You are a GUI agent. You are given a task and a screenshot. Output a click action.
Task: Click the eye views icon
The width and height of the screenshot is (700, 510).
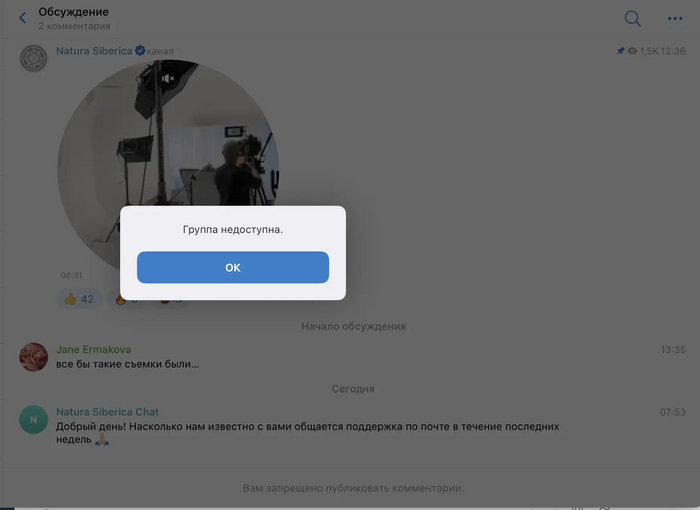[632, 51]
